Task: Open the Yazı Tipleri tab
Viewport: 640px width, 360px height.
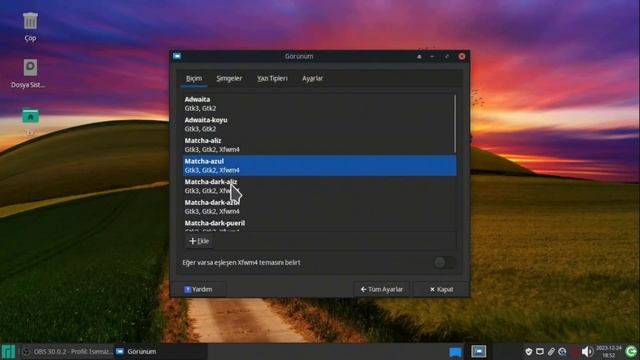Action: coord(272,78)
